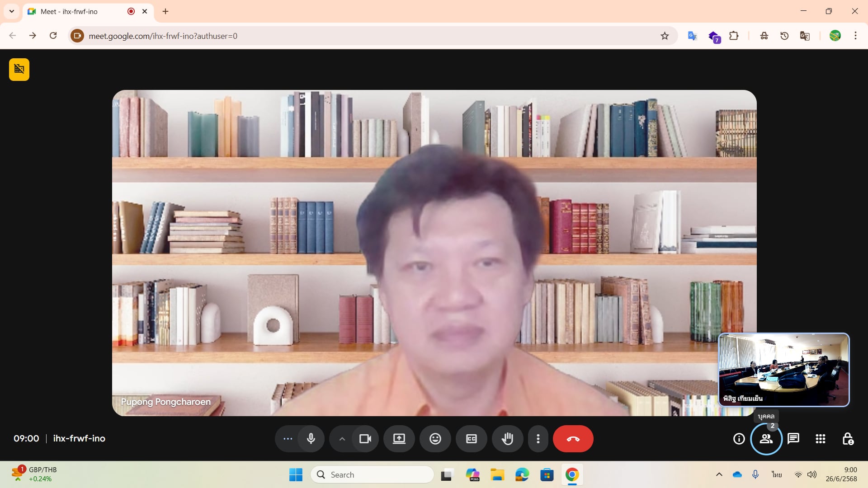Open a new browser tab
The width and height of the screenshot is (868, 488).
(x=165, y=11)
